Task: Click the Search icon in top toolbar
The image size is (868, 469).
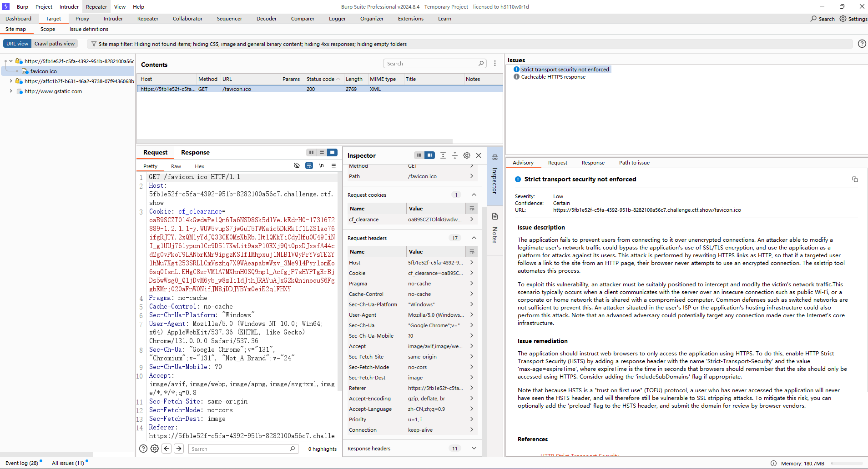Action: (823, 19)
